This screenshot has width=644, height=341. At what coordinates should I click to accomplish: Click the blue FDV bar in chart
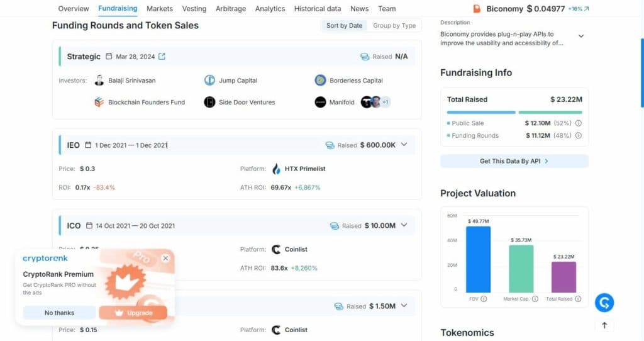coord(478,259)
